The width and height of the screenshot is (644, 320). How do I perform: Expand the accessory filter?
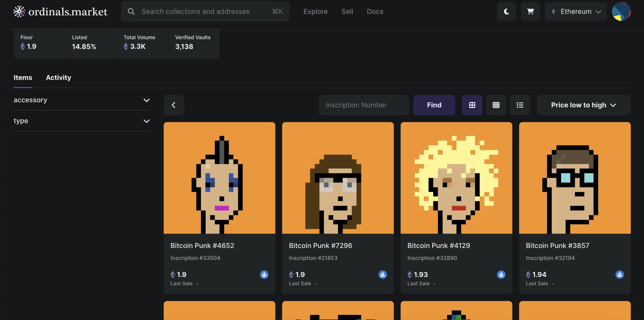click(x=82, y=100)
